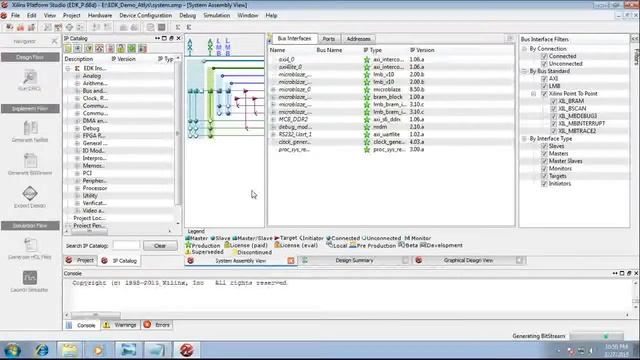
Task: Toggle the LMB bus standard checkbox
Action: (544, 86)
